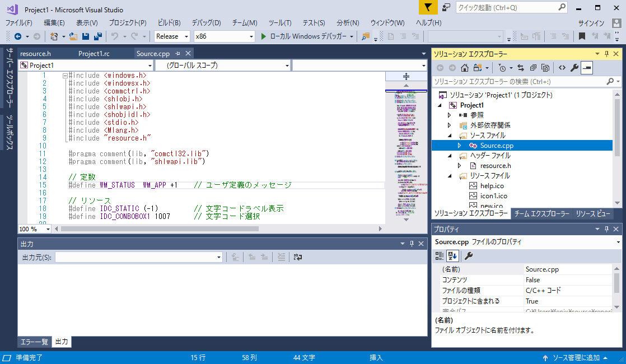Open the Output source dropdown
626x364 pixels.
coord(138,258)
